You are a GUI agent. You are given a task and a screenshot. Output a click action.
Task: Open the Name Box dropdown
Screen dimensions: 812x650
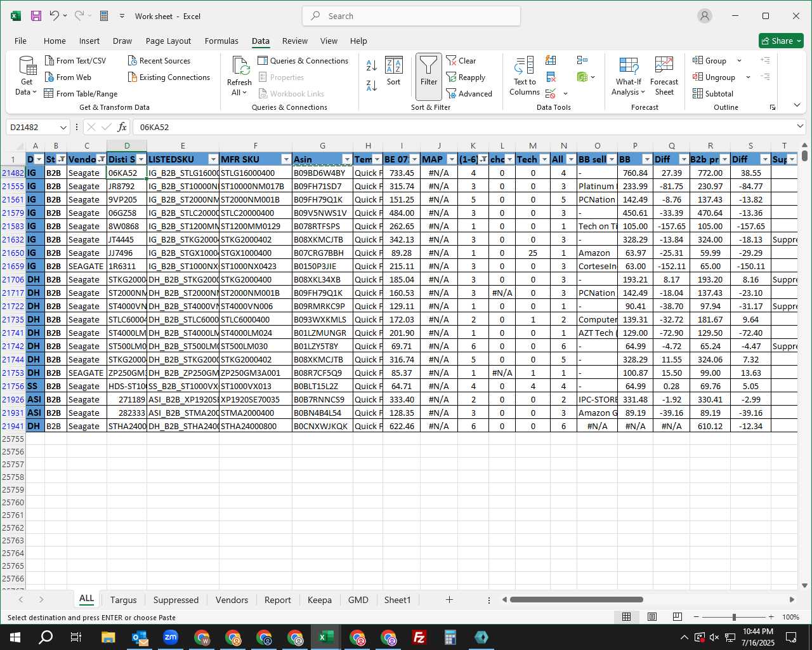(x=63, y=128)
